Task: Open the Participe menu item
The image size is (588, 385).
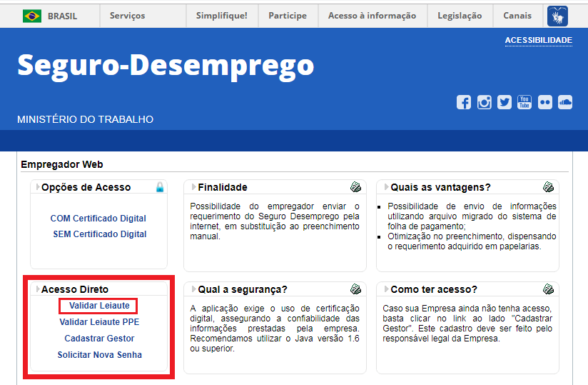Action: click(288, 16)
